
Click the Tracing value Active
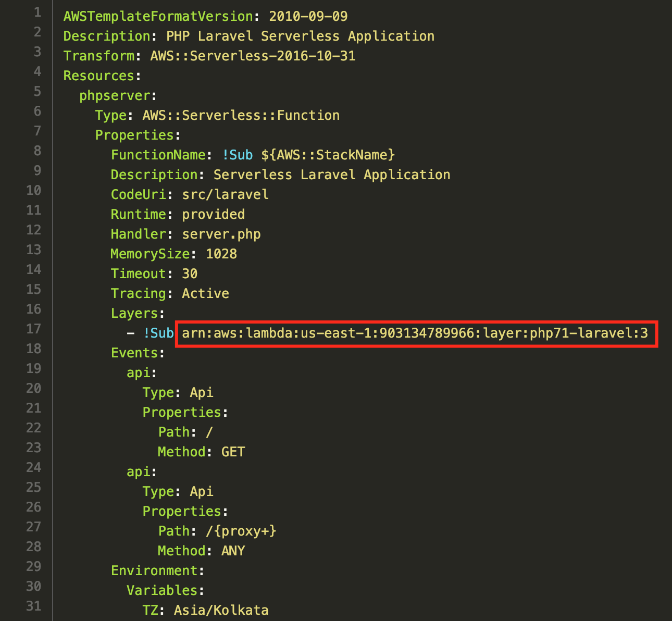pos(206,293)
